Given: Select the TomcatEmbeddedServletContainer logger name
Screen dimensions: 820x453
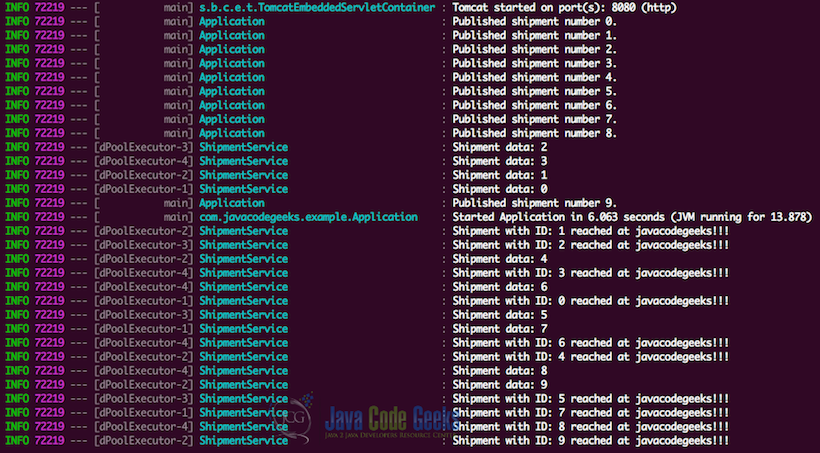Looking at the screenshot, I should (317, 8).
